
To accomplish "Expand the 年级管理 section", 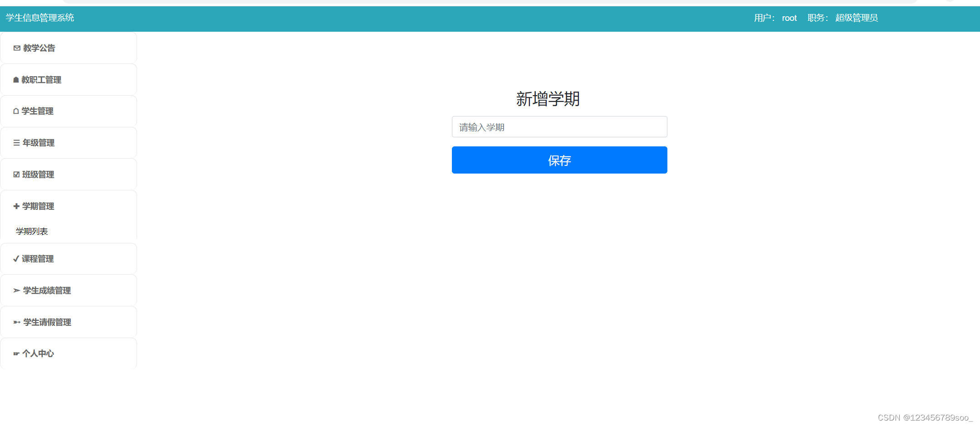I will pos(69,143).
